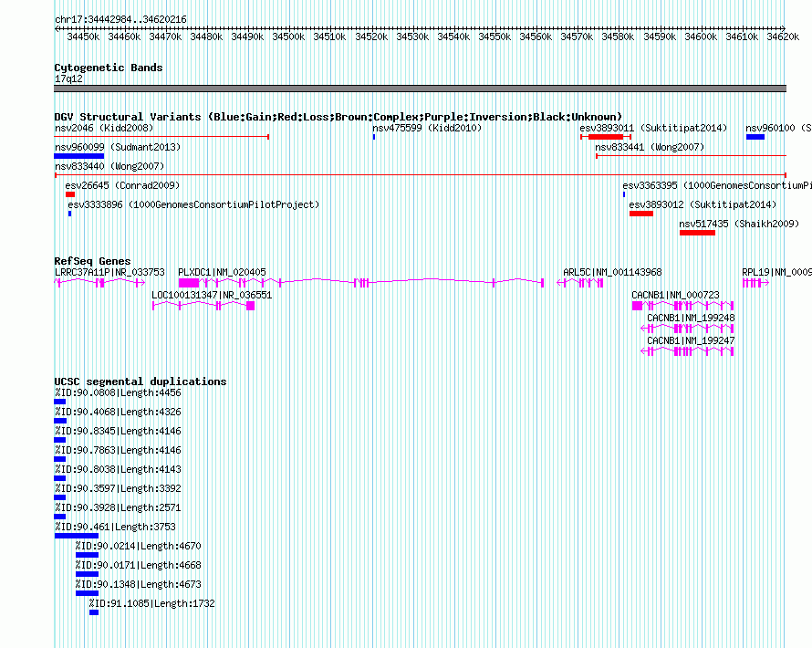Click duplication label %ID:90.1348|Length:4673
This screenshot has width=812, height=648.
139,584
